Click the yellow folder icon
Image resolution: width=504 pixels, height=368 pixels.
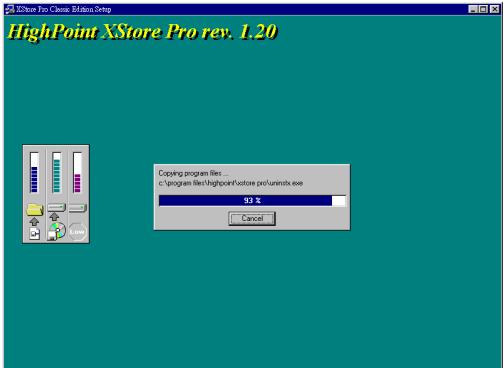pos(35,210)
